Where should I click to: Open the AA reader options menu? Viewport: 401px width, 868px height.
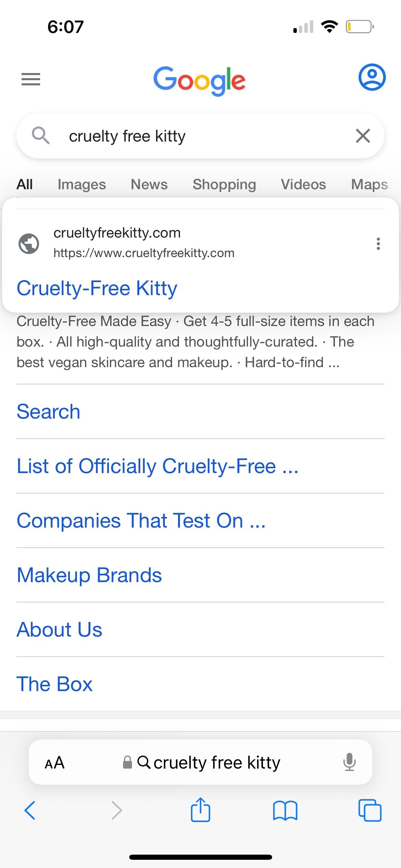[54, 762]
